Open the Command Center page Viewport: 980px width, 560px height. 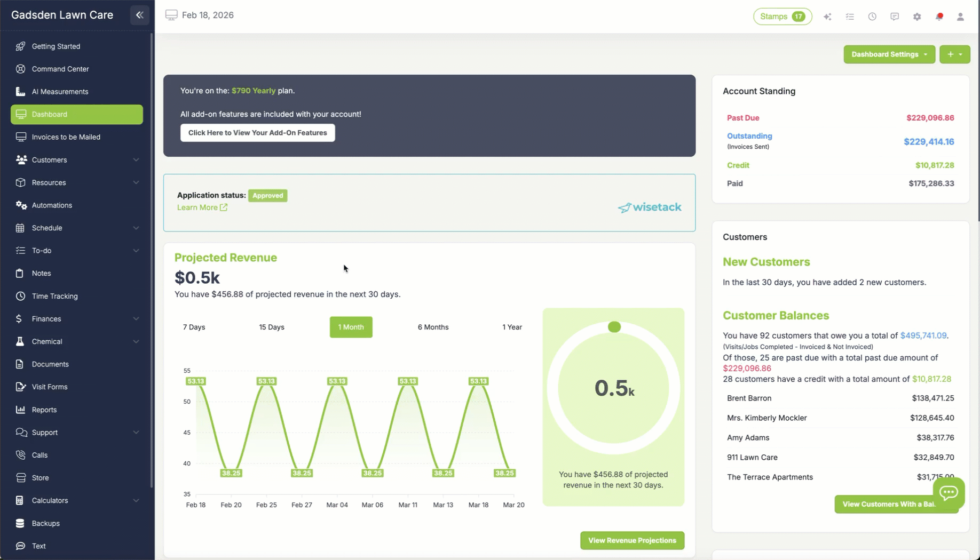point(60,69)
